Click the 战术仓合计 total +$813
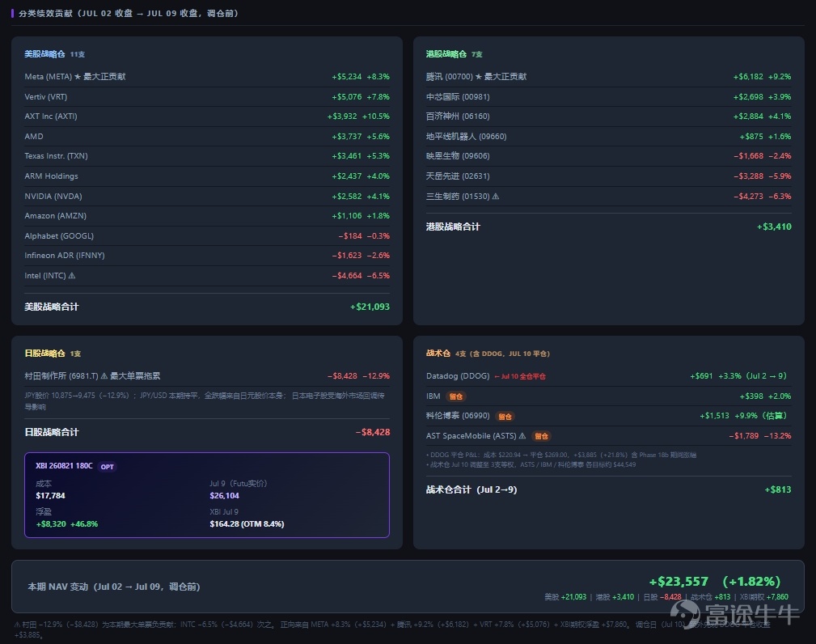The image size is (816, 644). click(x=777, y=489)
